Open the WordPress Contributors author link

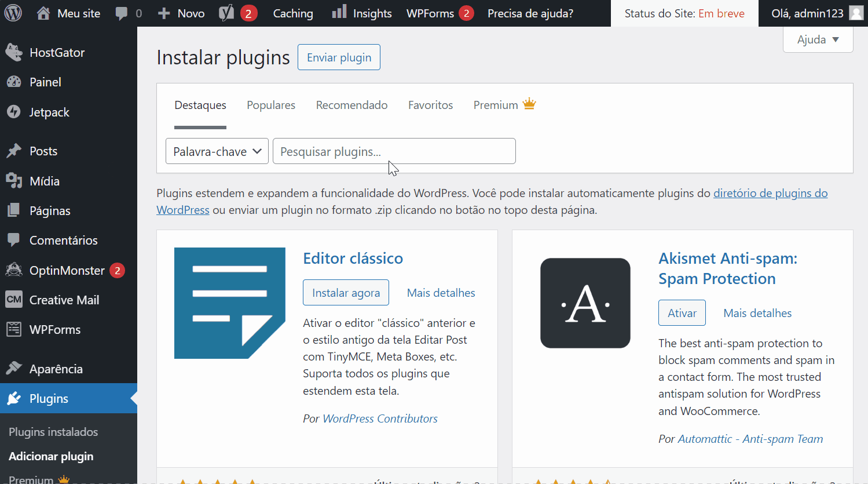click(x=380, y=419)
